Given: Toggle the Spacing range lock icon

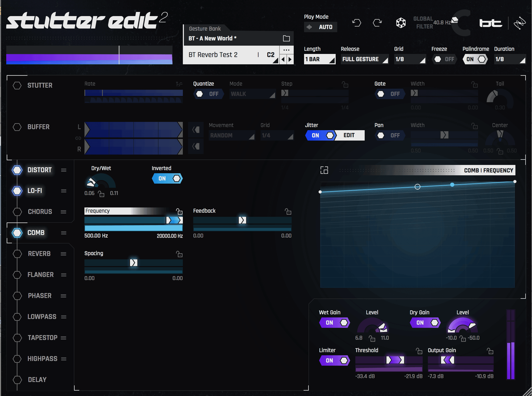Looking at the screenshot, I should point(179,254).
